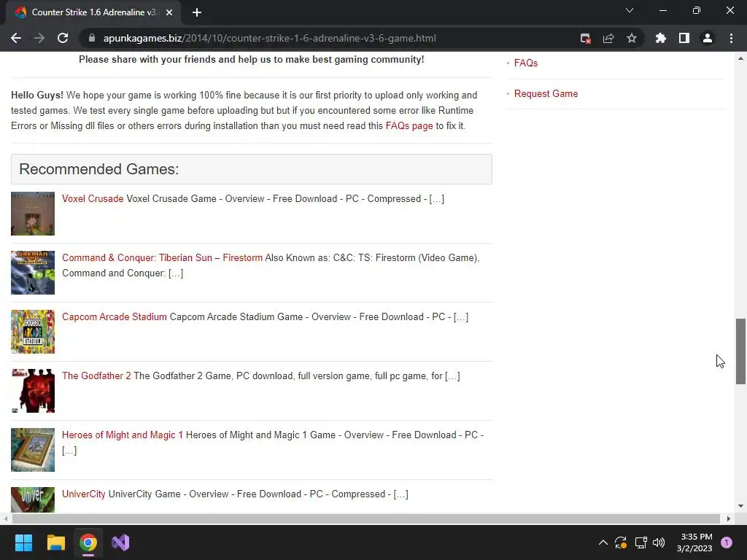This screenshot has width=747, height=560.
Task: Open the Request Game sidebar link
Action: pyautogui.click(x=546, y=93)
